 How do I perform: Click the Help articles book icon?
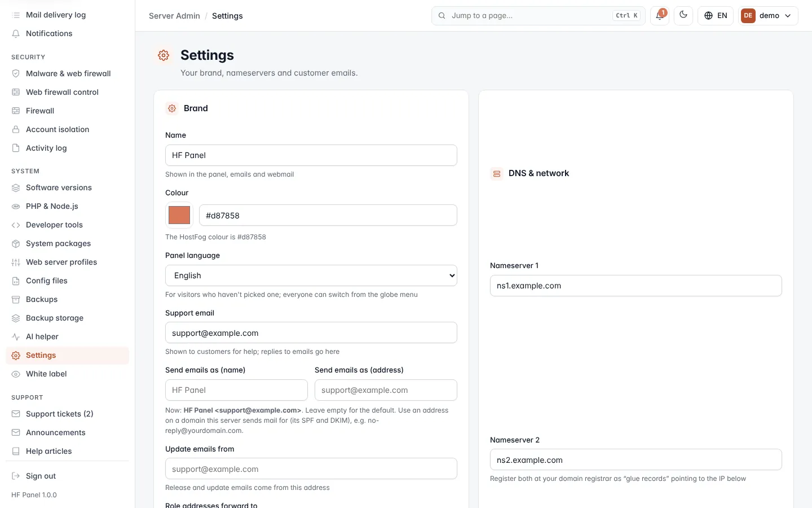pos(16,451)
